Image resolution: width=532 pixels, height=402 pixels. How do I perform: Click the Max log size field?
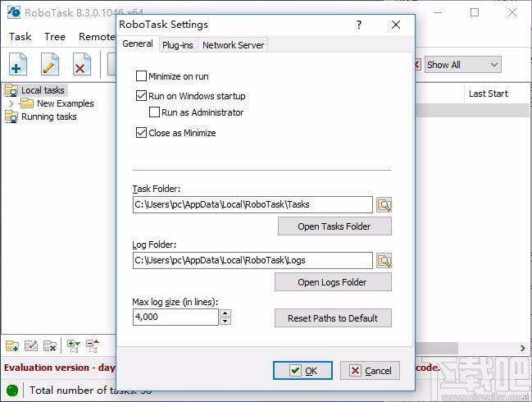point(175,317)
